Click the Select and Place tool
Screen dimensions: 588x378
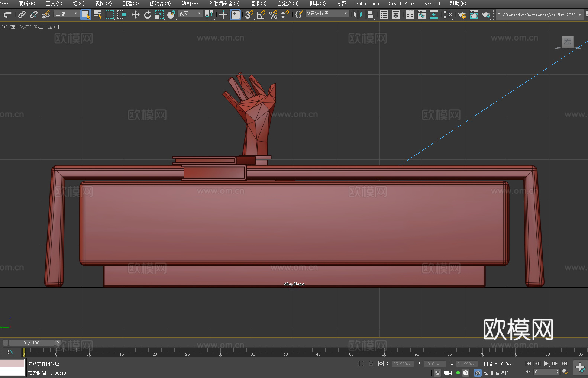(171, 14)
